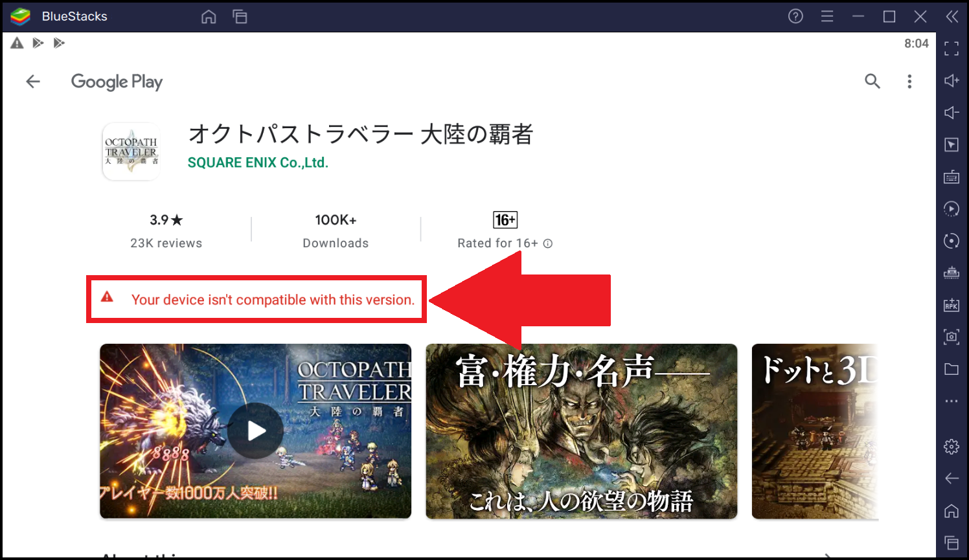Click the warning notification in the Android status bar
Screen dimensions: 969x560
click(x=17, y=43)
